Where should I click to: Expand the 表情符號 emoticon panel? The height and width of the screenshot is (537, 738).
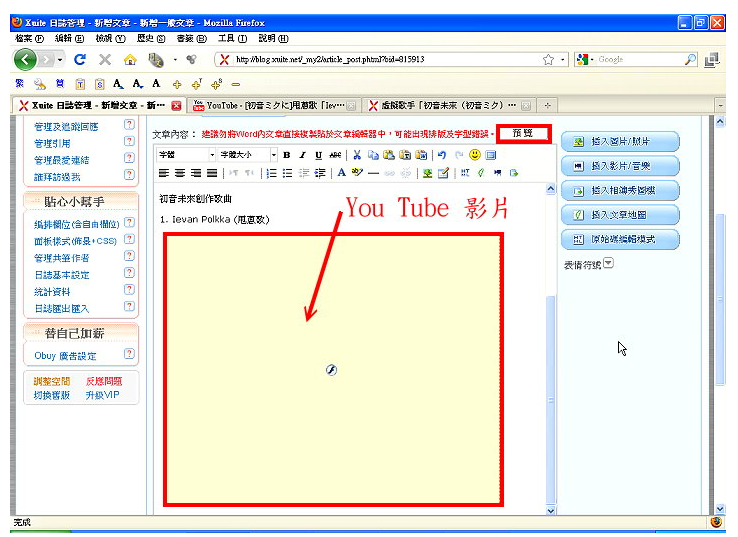pos(609,263)
